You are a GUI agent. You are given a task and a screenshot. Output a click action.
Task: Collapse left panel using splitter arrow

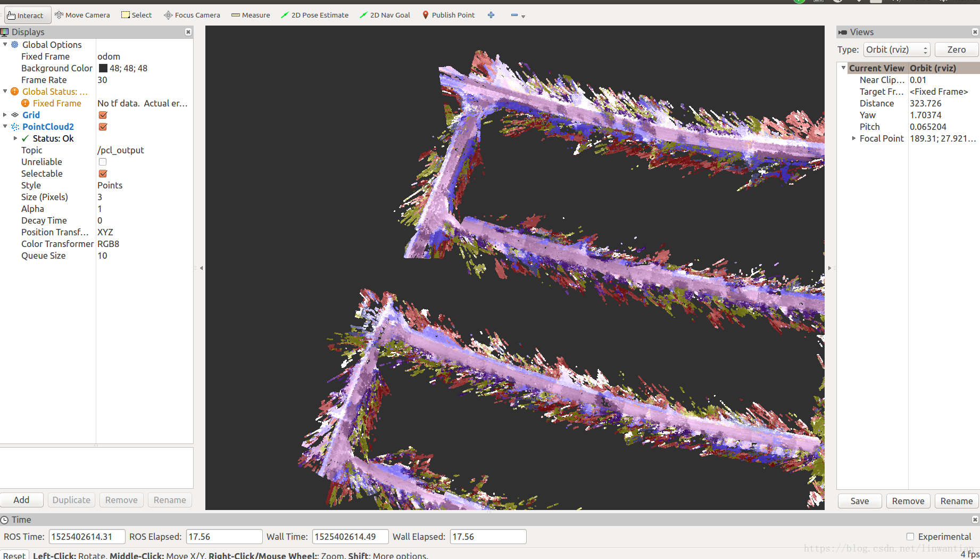201,268
